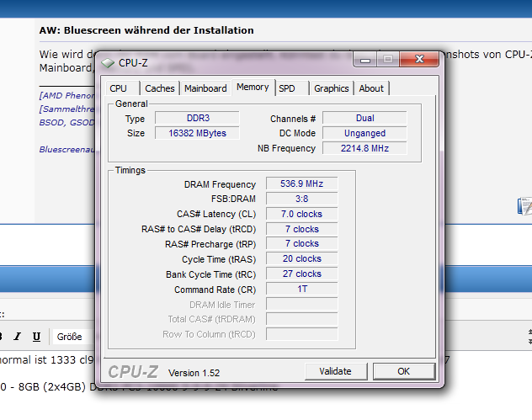This screenshot has width=532, height=420.
Task: Click the BSOD, GSOD link
Action: pos(67,122)
